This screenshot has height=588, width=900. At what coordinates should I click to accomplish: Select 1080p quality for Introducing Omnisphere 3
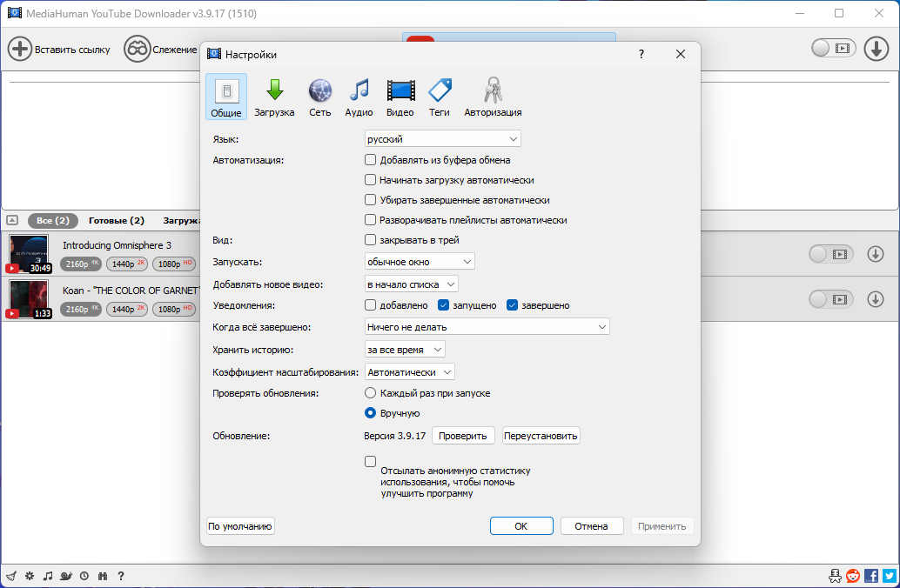(x=174, y=264)
